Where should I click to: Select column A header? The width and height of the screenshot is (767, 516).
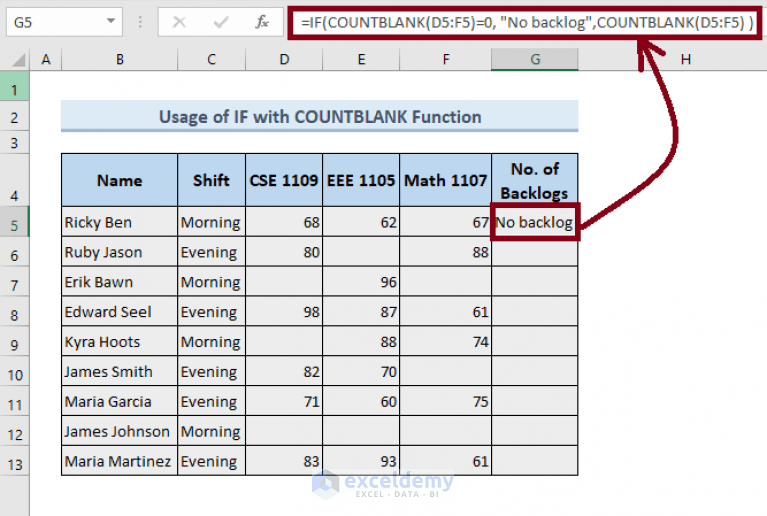click(45, 60)
